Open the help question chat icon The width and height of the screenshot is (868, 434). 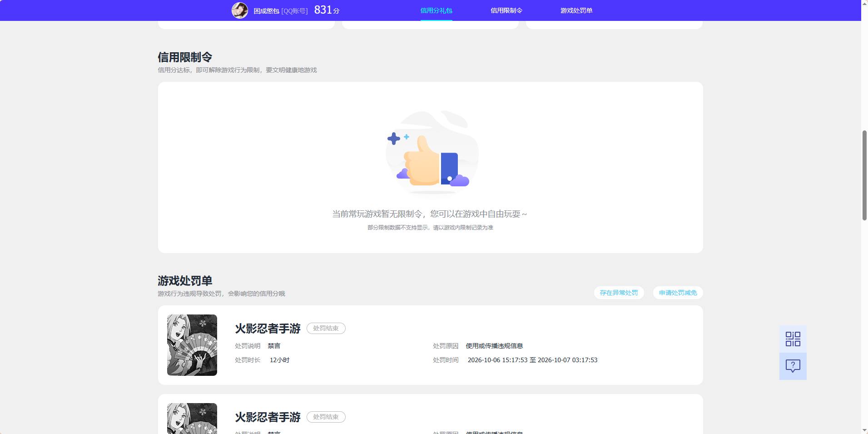[x=793, y=366]
